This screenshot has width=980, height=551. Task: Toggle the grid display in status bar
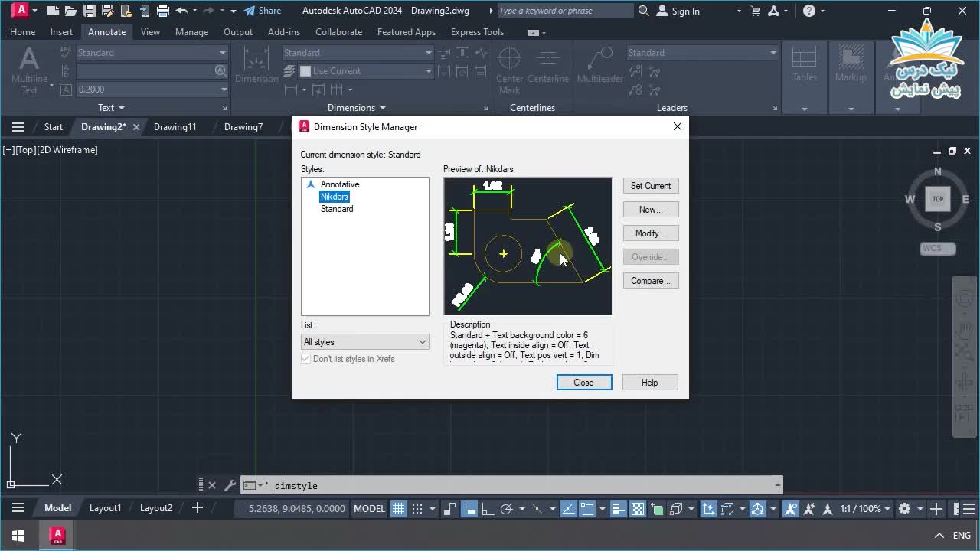(x=398, y=509)
